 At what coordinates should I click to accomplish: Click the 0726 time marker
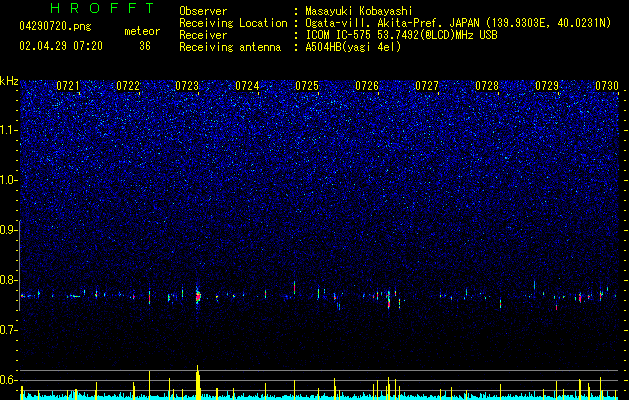[367, 86]
